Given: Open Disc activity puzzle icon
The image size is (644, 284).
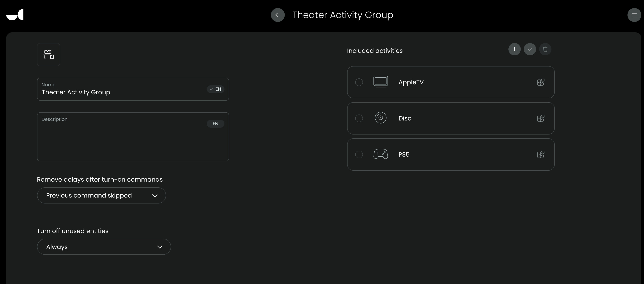Looking at the screenshot, I should click(x=541, y=118).
